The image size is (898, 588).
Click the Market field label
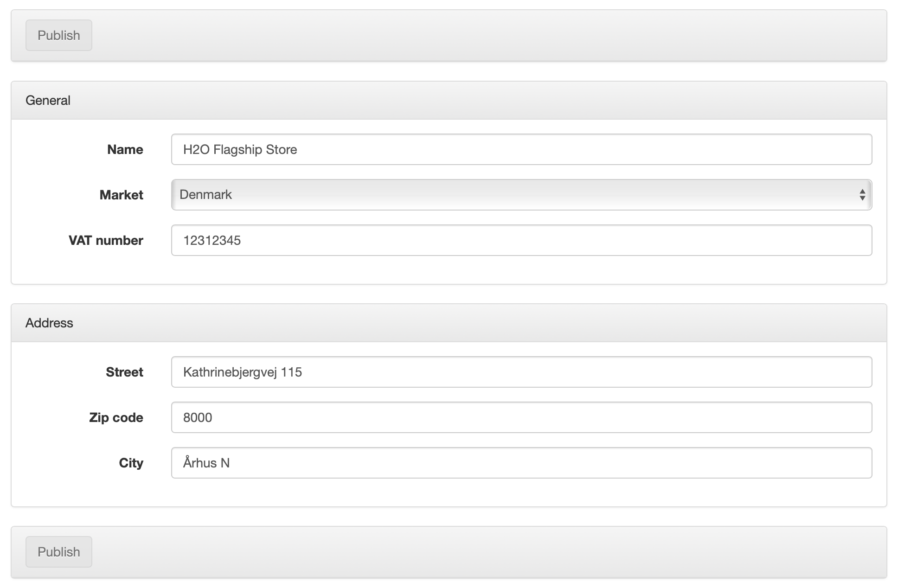[121, 195]
